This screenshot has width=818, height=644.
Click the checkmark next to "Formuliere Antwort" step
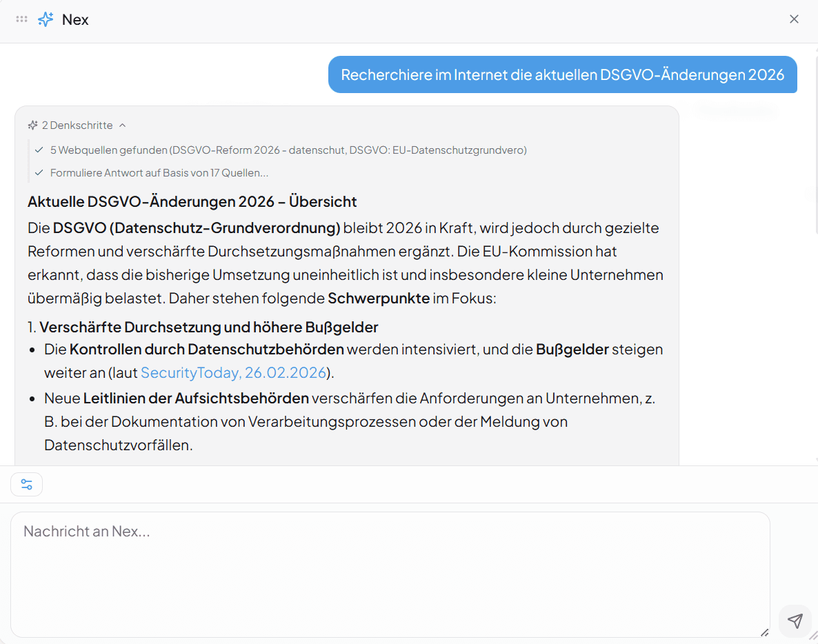pos(39,172)
